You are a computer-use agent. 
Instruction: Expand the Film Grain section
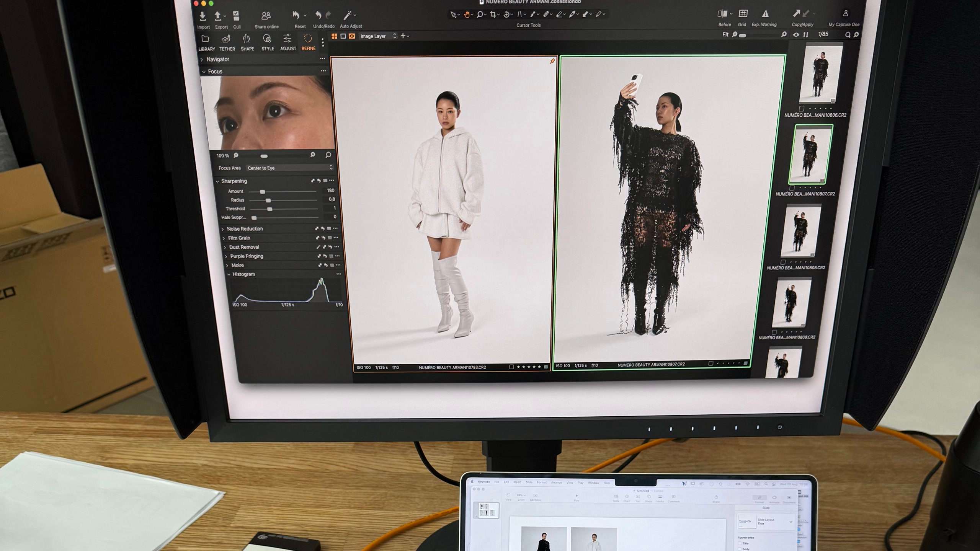(x=224, y=238)
